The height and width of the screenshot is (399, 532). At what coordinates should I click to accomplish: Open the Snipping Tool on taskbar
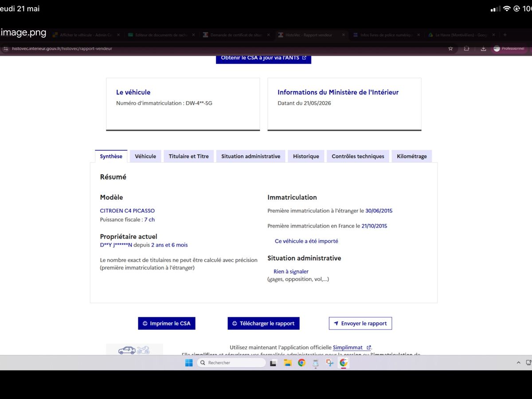click(x=329, y=363)
